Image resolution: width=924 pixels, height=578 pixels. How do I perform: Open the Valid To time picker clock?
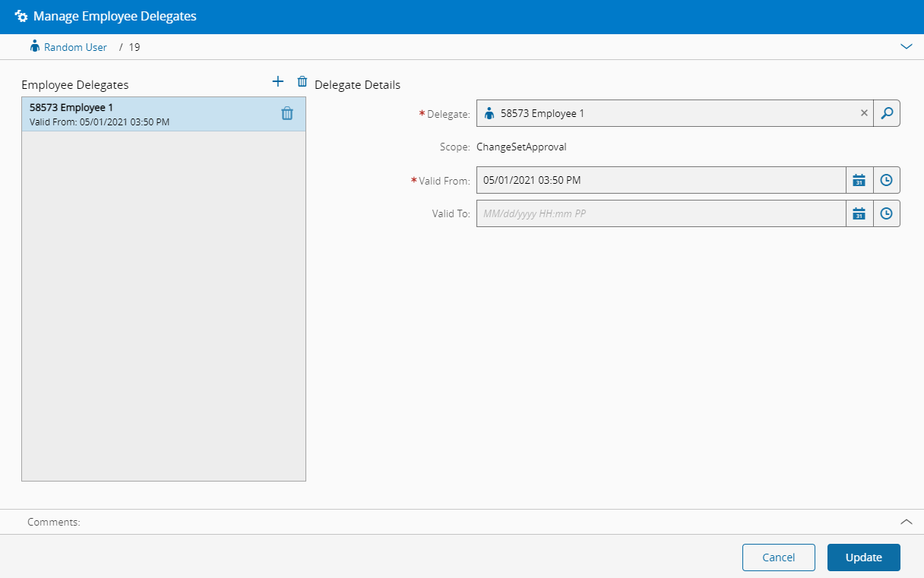pyautogui.click(x=887, y=213)
